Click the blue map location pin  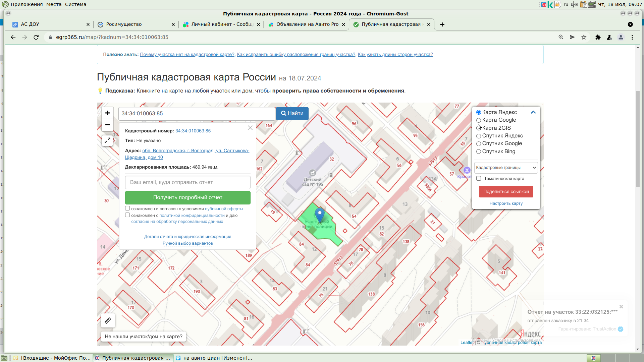pyautogui.click(x=320, y=214)
